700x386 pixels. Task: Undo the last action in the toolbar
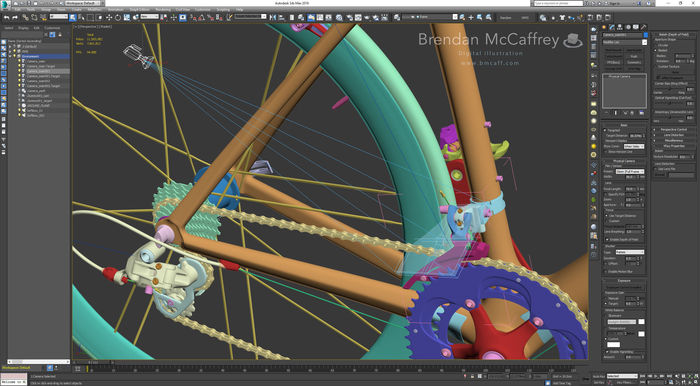pyautogui.click(x=7, y=17)
